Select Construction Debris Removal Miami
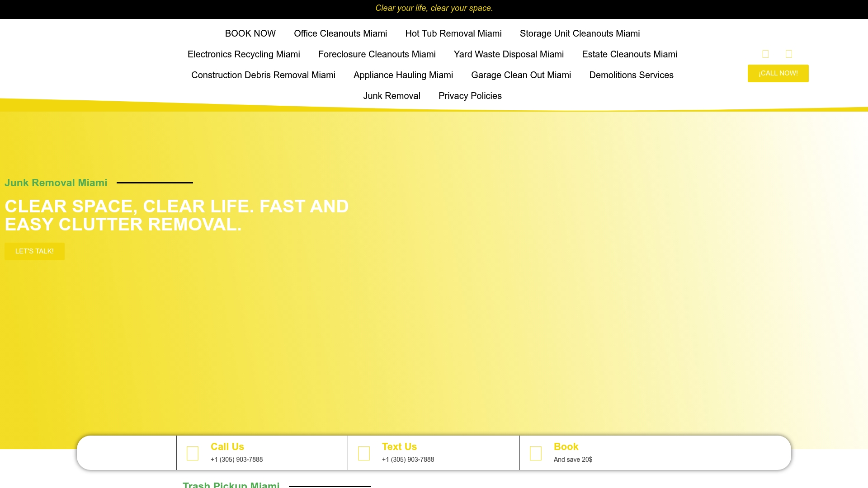The height and width of the screenshot is (488, 868). click(x=263, y=75)
